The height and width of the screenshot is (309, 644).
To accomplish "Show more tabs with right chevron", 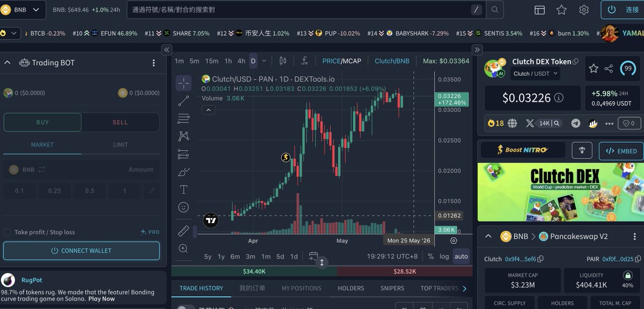I will pos(464,289).
